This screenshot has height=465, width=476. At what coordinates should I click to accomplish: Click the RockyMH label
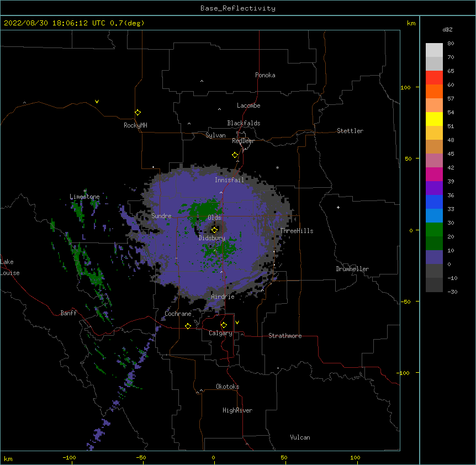[x=135, y=125]
